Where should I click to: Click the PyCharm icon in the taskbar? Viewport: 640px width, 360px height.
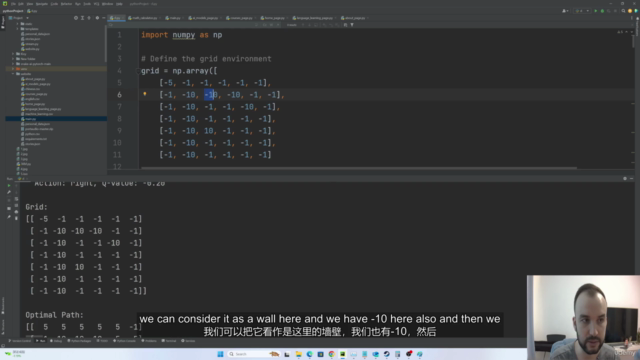coord(342,354)
